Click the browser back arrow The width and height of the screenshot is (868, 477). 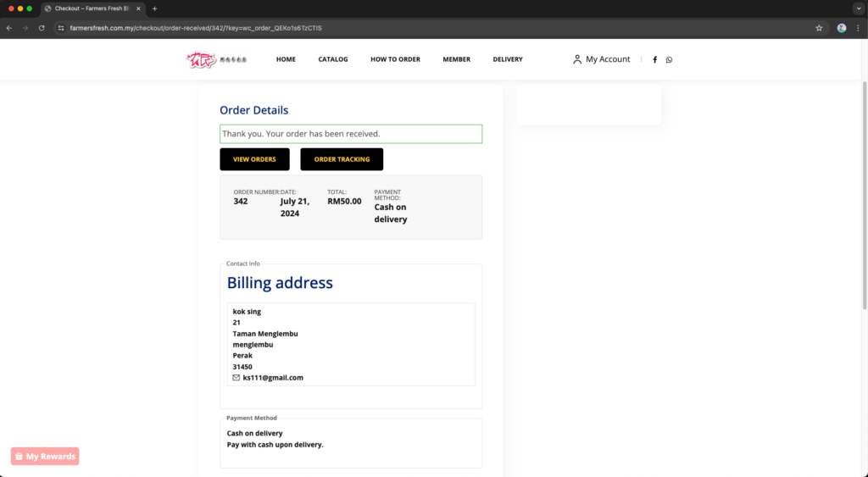click(x=9, y=28)
